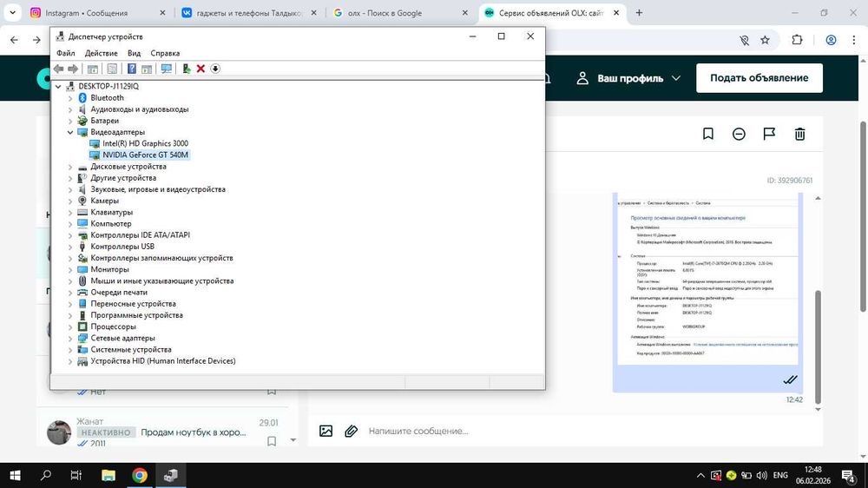Click the Scan for hardware changes monitor icon
Image resolution: width=868 pixels, height=488 pixels.
pos(166,69)
